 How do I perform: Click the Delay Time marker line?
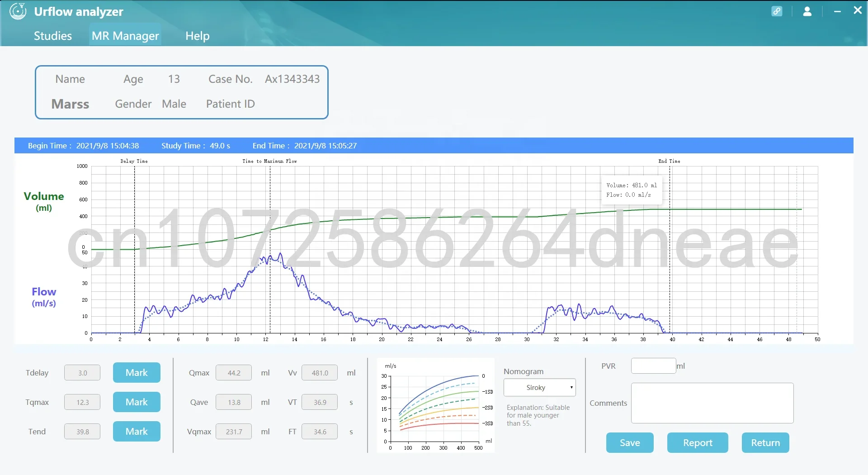coord(135,249)
